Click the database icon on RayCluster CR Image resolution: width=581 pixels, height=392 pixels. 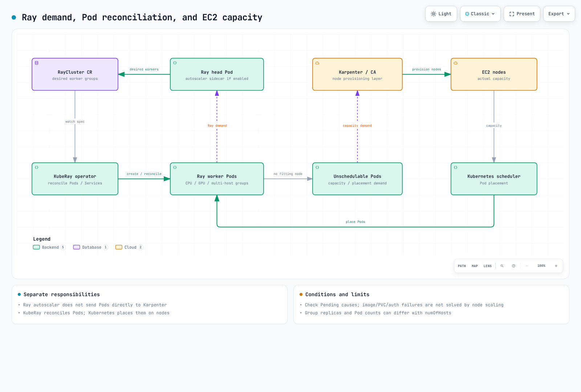point(37,63)
